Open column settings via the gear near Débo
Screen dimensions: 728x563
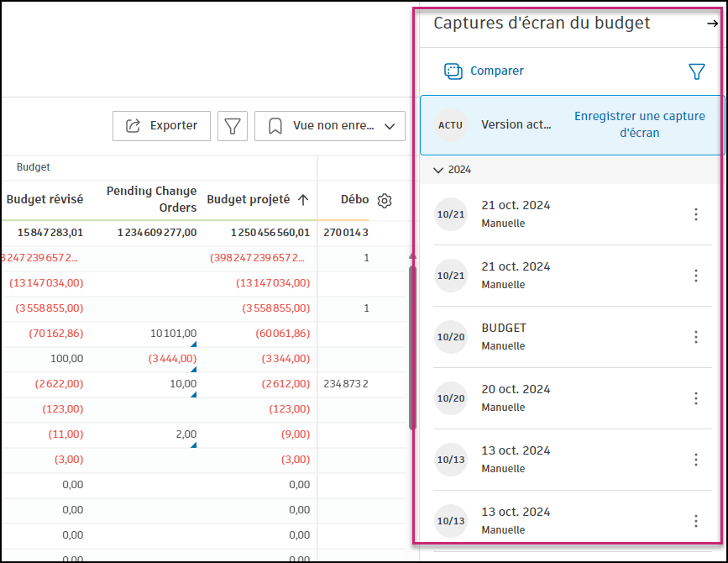(384, 200)
